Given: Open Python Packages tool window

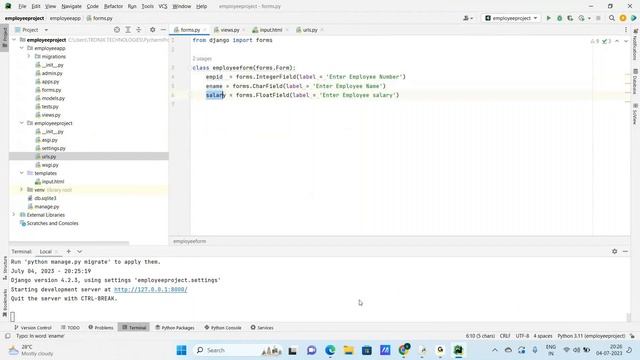Looking at the screenshot, I should [x=175, y=327].
